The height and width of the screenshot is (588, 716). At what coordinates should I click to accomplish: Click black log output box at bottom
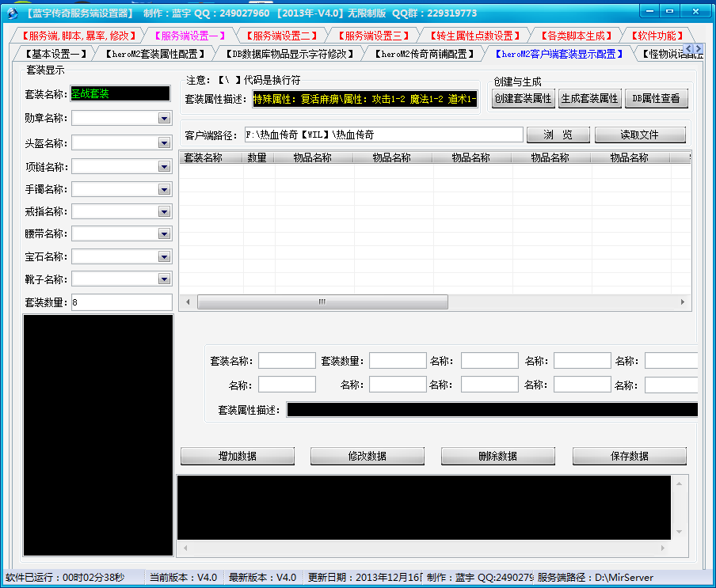tap(424, 508)
